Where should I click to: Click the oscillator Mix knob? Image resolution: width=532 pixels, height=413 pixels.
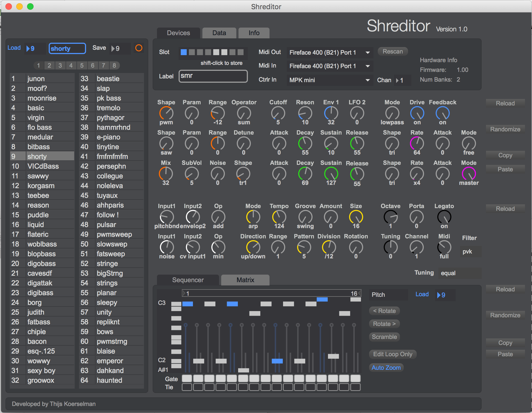(x=166, y=174)
